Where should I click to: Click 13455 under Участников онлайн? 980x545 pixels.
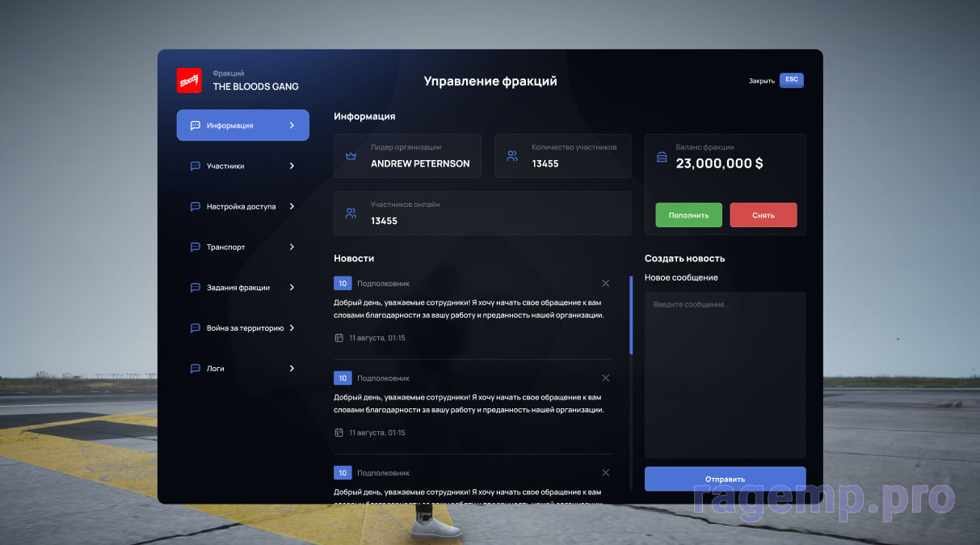coord(384,221)
